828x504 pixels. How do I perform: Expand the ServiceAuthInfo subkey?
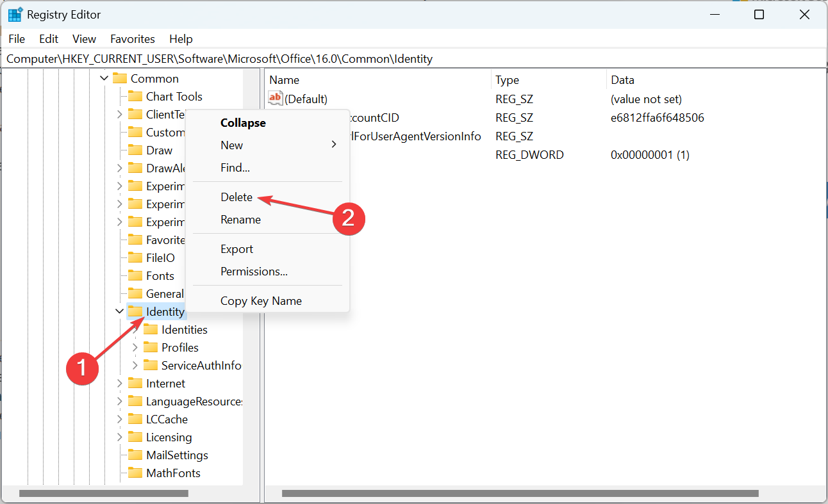pos(135,365)
